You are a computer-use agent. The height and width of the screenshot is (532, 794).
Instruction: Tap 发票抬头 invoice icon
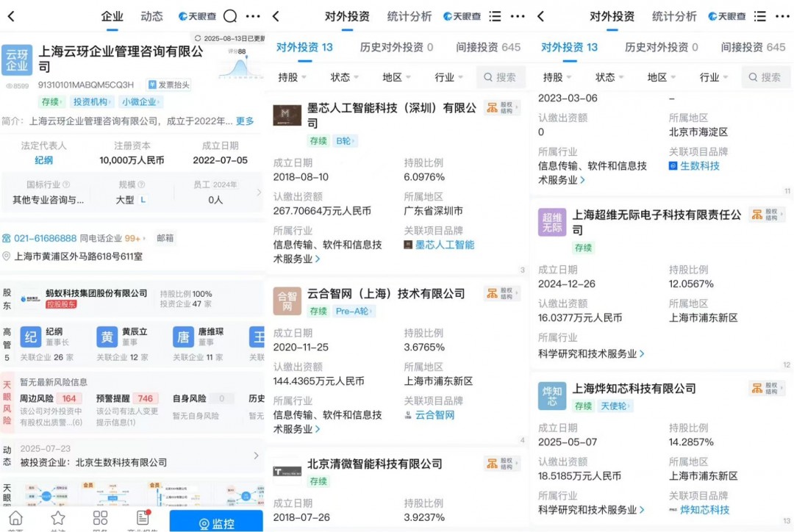tap(168, 85)
